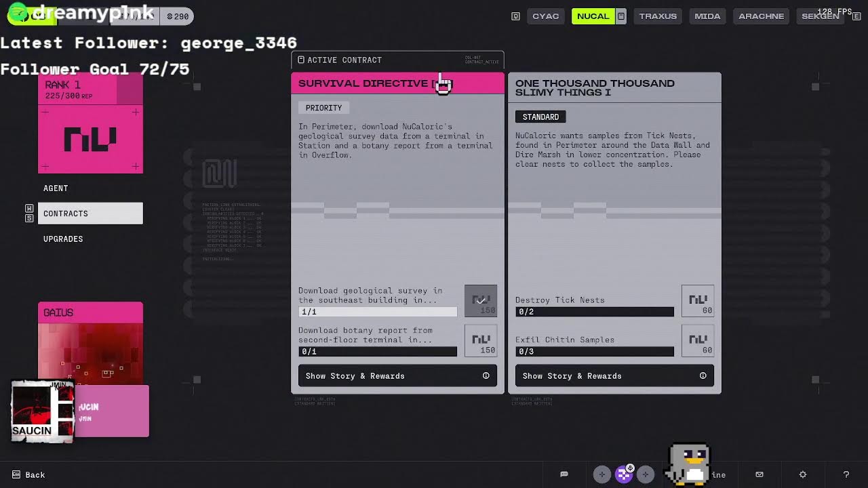Image resolution: width=868 pixels, height=488 pixels.
Task: Click the NuCaloric rank logo card
Action: point(90,140)
